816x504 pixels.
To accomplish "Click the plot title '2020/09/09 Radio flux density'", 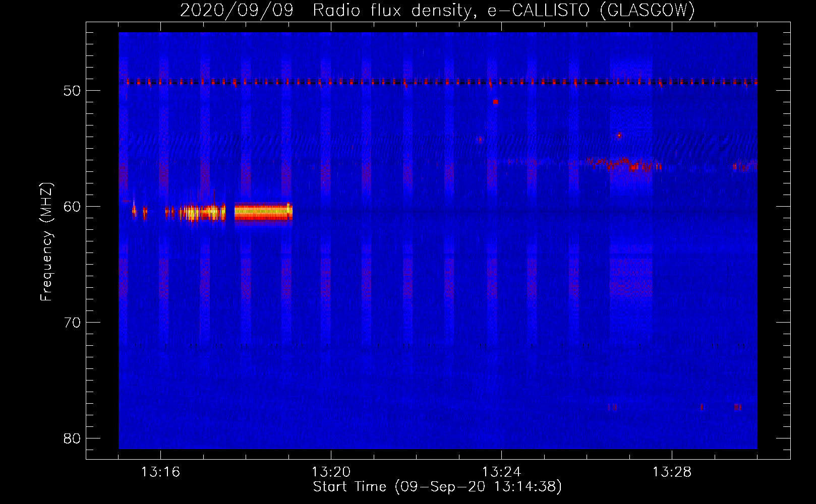I will point(329,11).
